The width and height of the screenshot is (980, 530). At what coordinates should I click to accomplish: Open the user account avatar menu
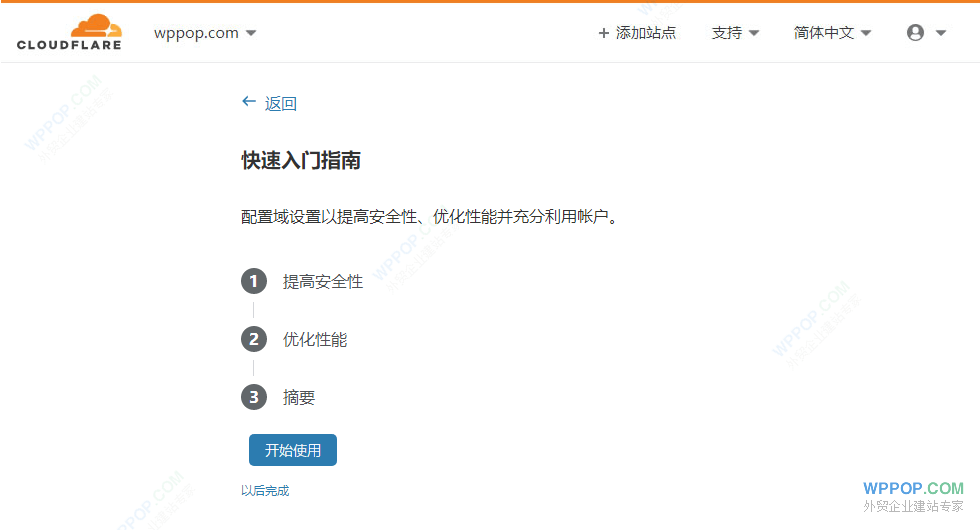tap(926, 32)
